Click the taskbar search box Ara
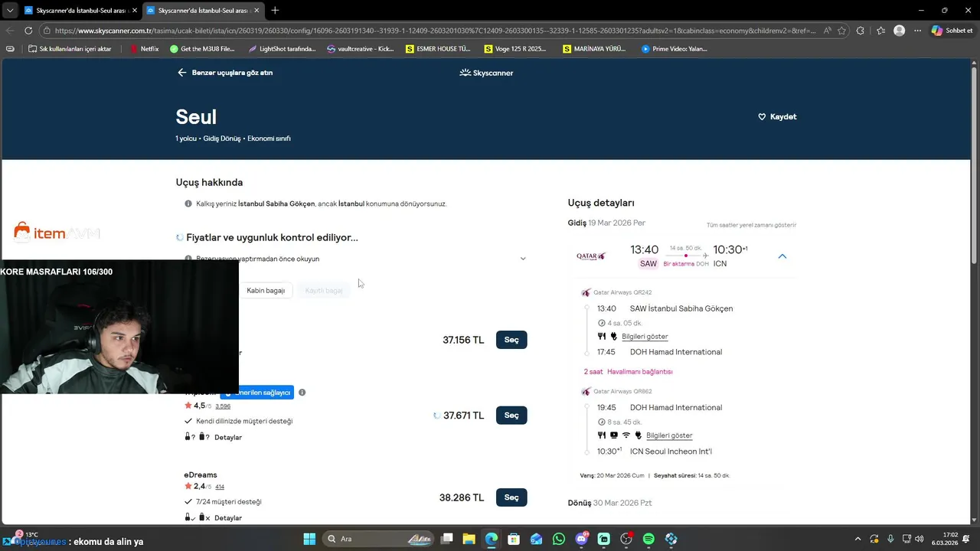 [379, 539]
